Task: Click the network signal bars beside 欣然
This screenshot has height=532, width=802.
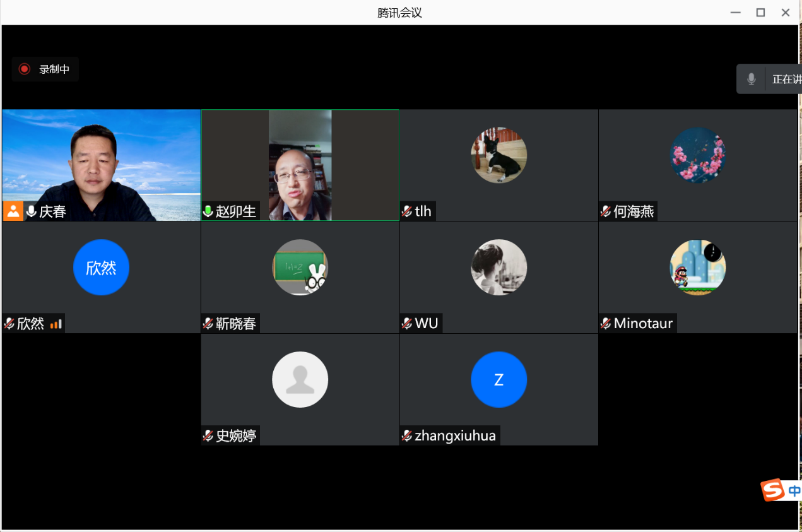Action: [56, 324]
